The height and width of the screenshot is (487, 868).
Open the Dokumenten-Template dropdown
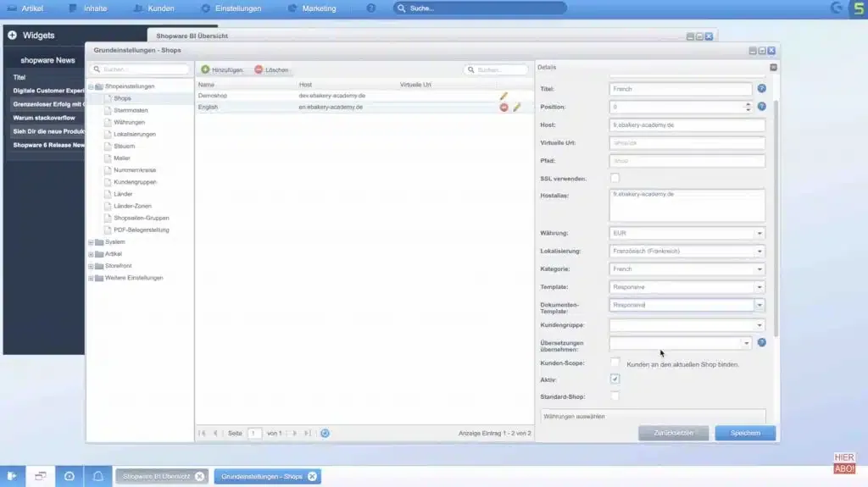[759, 305]
